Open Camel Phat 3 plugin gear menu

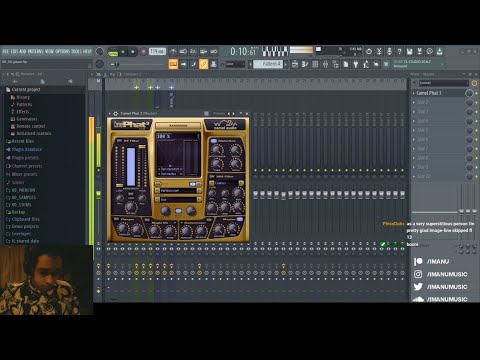click(116, 113)
